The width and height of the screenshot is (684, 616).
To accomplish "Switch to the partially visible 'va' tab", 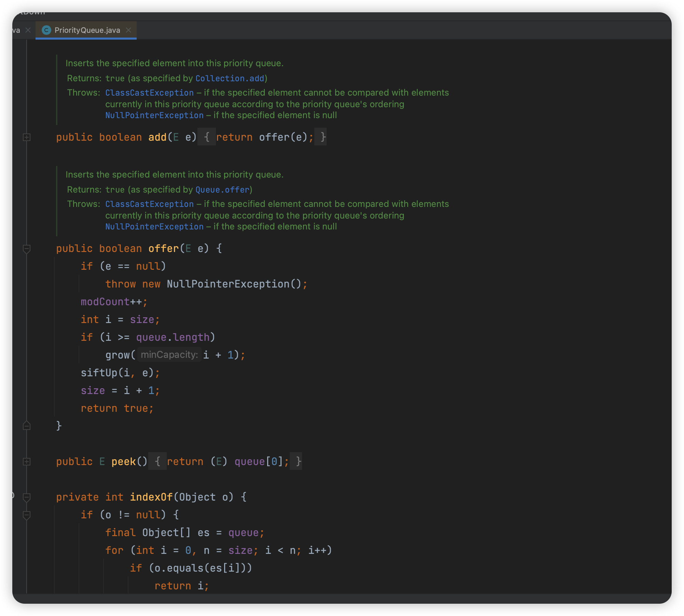I will pyautogui.click(x=16, y=30).
